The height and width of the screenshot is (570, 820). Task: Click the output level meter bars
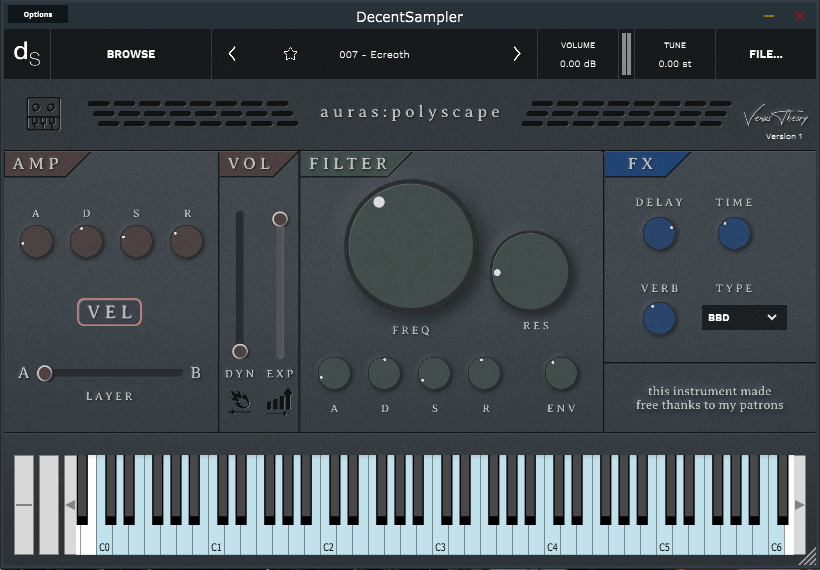pos(626,54)
